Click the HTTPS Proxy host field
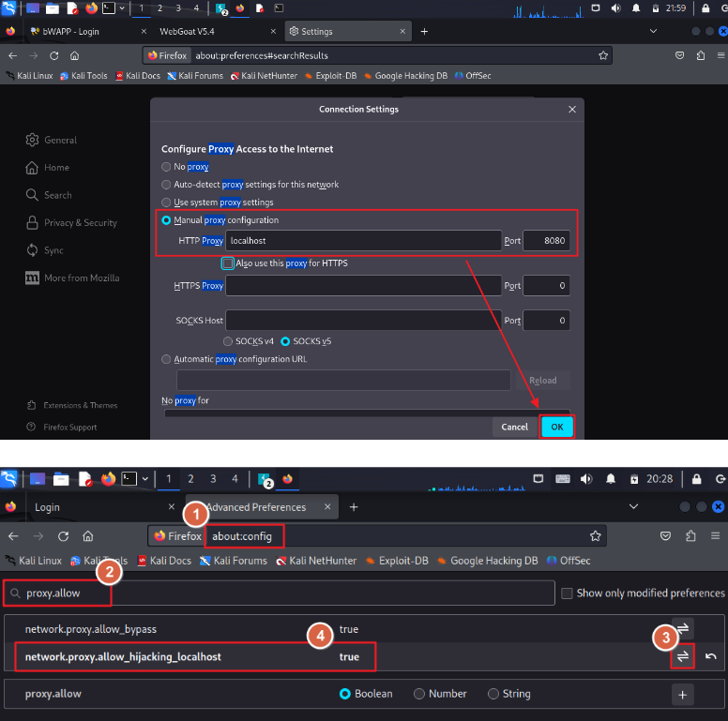Viewport: 728px width, 721px height. tap(363, 286)
